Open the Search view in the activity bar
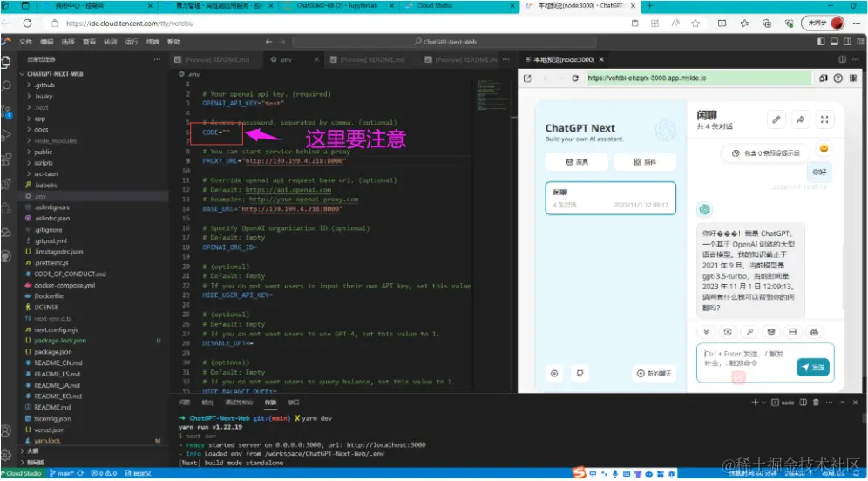The width and height of the screenshot is (868, 481). (x=7, y=85)
